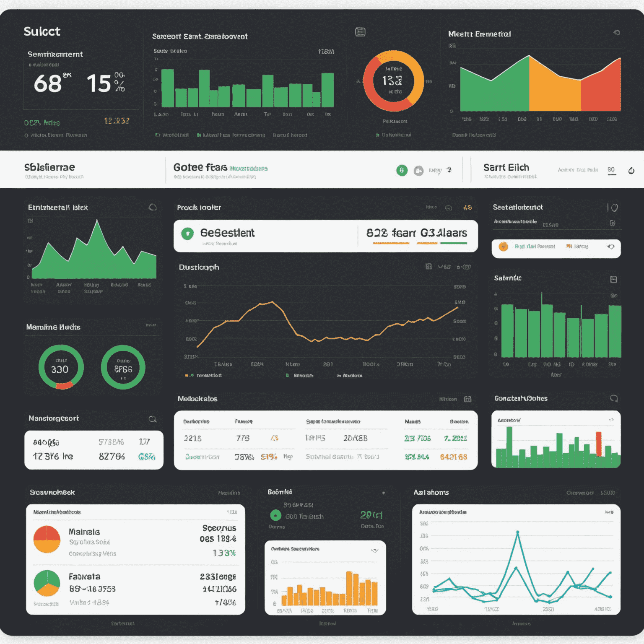Click the 330 circular gauge in Maralims Hucts
Image resolution: width=644 pixels, height=644 pixels.
61,367
